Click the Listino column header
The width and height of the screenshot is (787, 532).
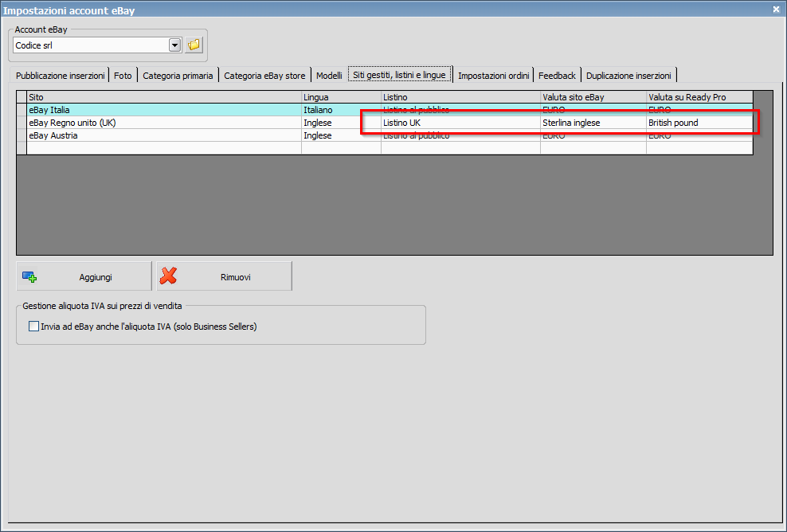click(460, 97)
